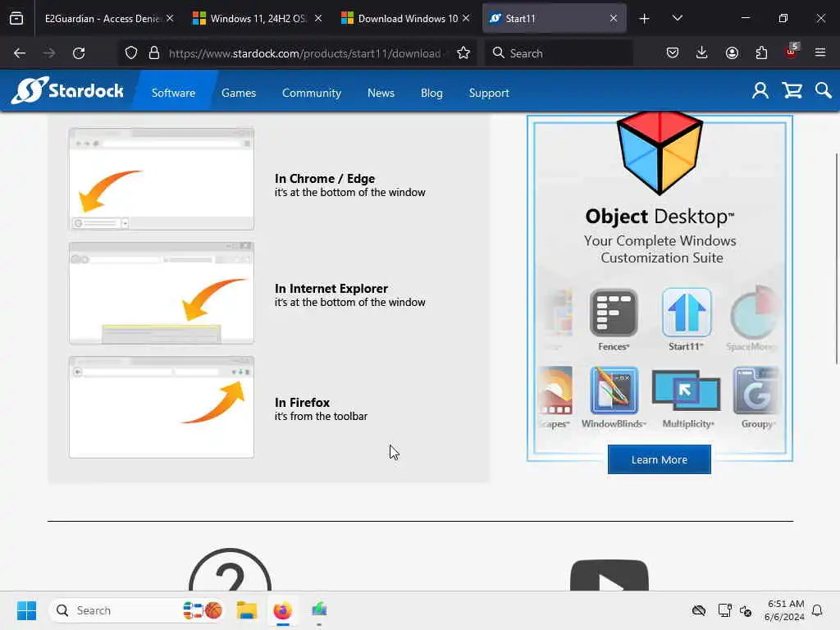The image size is (840, 630).
Task: Go to the Blog link
Action: tap(431, 93)
